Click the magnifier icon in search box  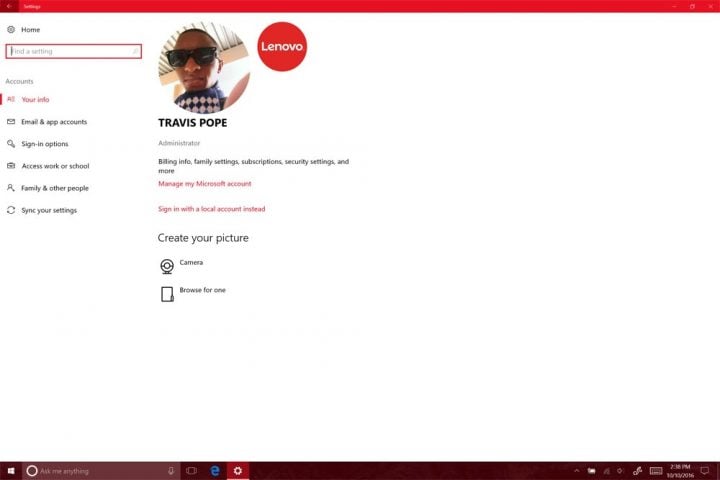coord(135,51)
